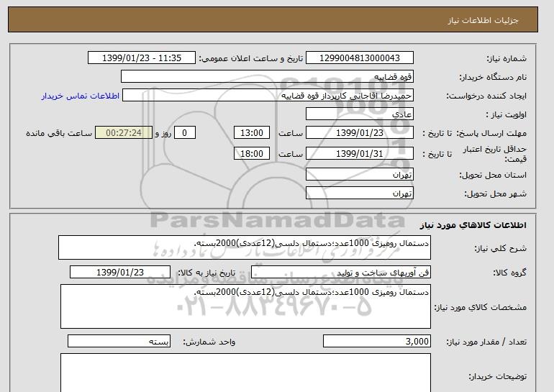Select the شماره نیاز field 1299004813000043
This screenshot has height=392, width=554.
point(359,58)
